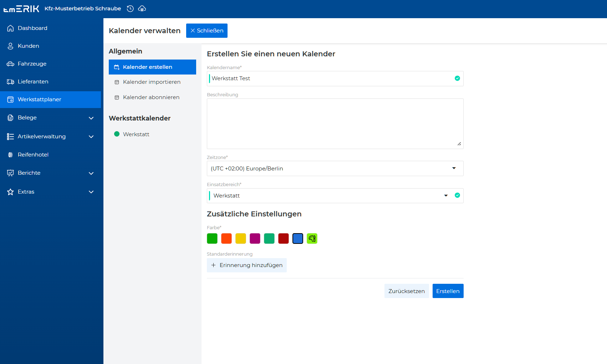Open Reifenhotel section
Screen dimensions: 607x364
51,155
